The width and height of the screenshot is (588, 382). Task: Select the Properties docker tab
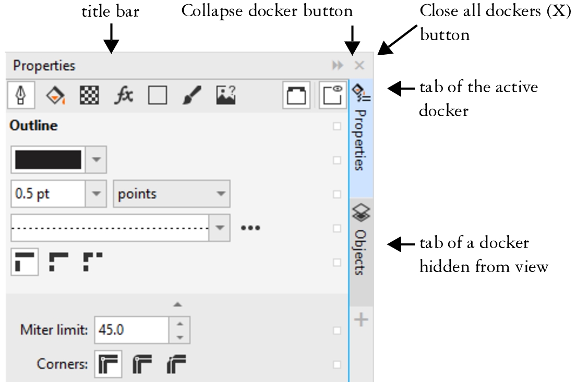pyautogui.click(x=361, y=130)
